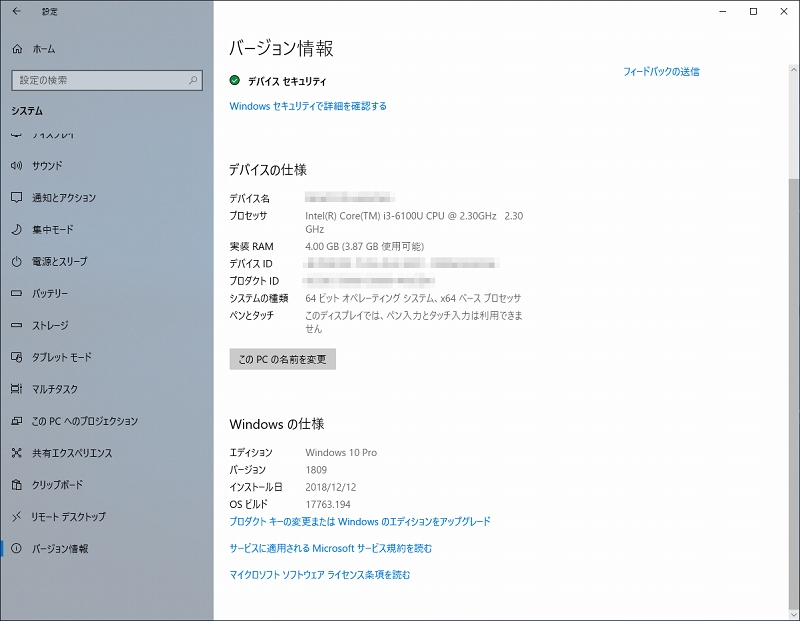The width and height of the screenshot is (800, 621).
Task: Open 共有エクスペリエンス settings page
Action: pyautogui.click(x=72, y=453)
